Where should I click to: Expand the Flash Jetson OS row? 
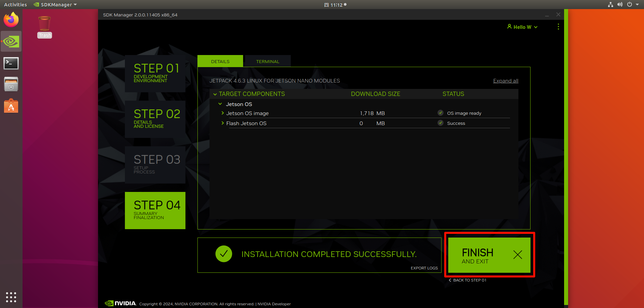(223, 123)
